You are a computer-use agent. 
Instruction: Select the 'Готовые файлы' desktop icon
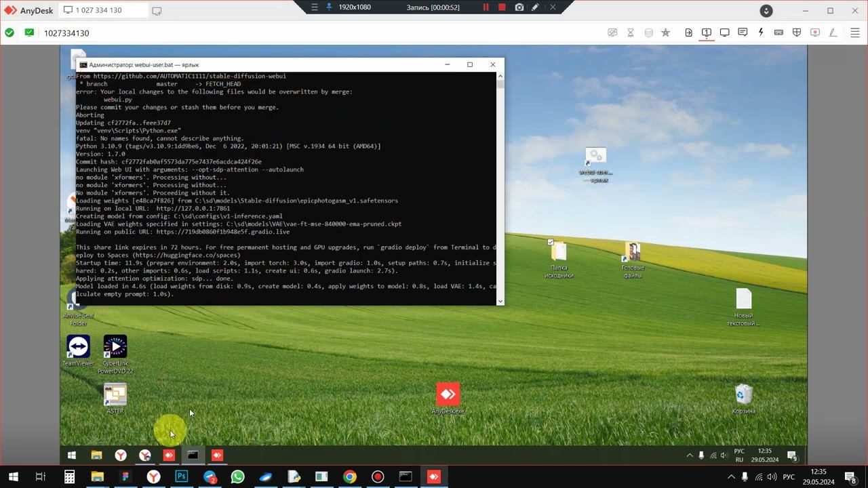(x=633, y=260)
